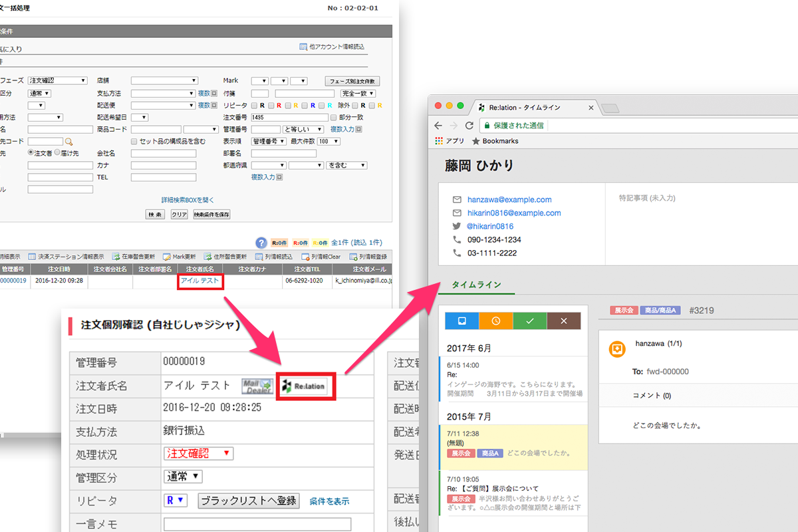Open the 6/15 14:00 Re: timeline entry

click(513, 379)
